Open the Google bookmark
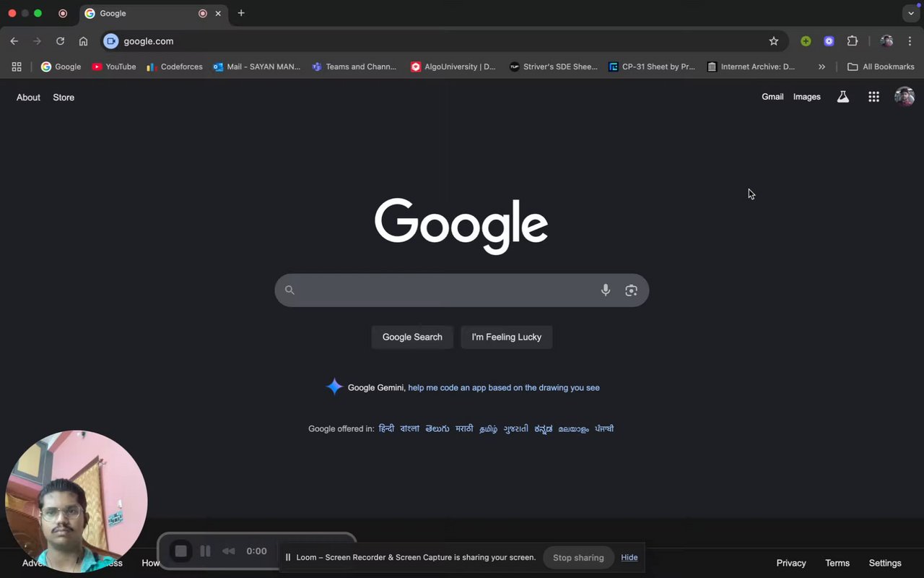The image size is (924, 578). [61, 66]
